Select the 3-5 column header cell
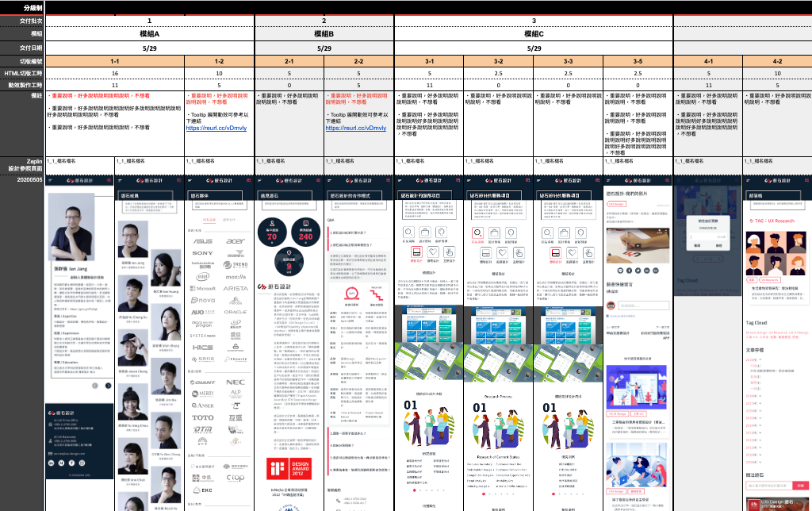The height and width of the screenshot is (511, 812). [638, 61]
